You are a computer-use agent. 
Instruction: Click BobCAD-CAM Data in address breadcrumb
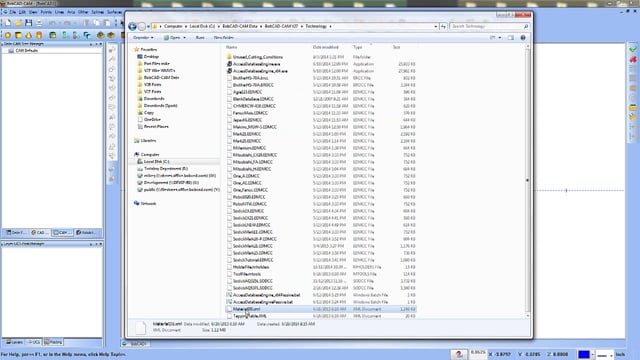point(240,27)
